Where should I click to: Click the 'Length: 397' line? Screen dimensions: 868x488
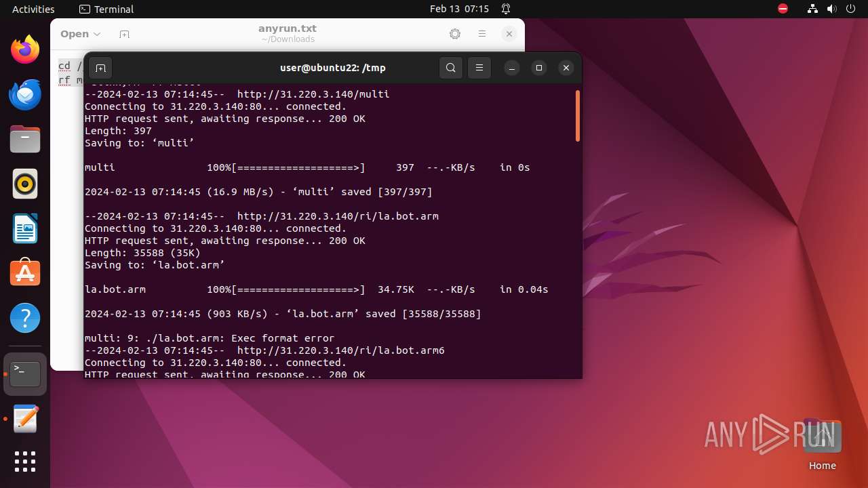118,131
